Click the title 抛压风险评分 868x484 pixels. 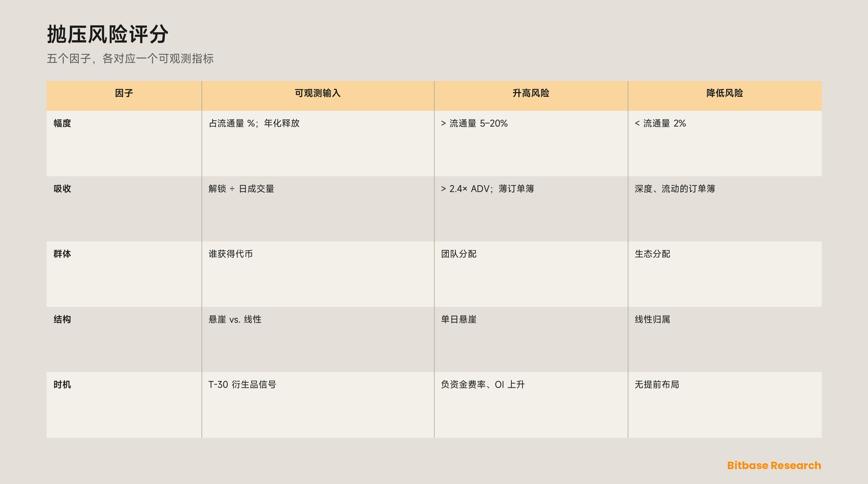108,34
